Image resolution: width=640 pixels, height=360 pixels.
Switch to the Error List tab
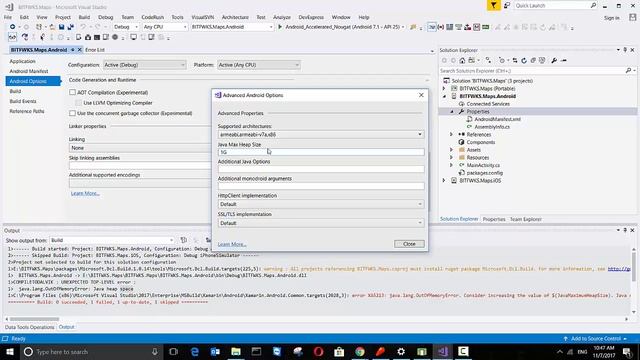[x=95, y=50]
